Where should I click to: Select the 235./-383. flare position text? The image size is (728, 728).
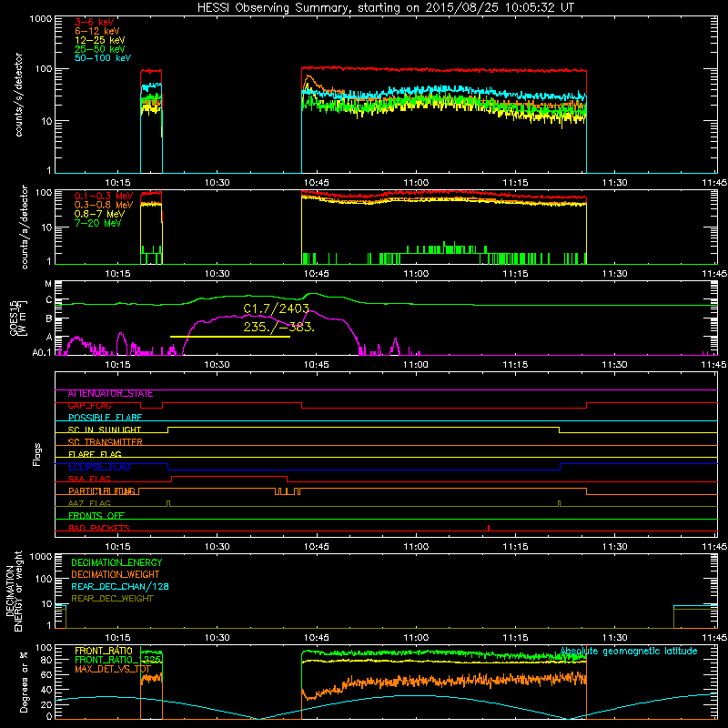(279, 327)
